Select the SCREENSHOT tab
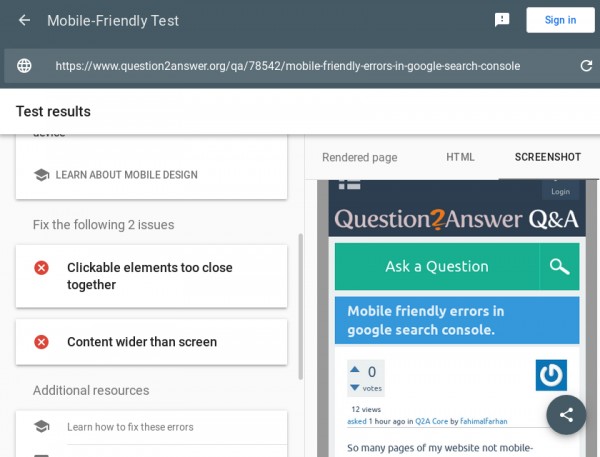The width and height of the screenshot is (600, 457). click(547, 157)
